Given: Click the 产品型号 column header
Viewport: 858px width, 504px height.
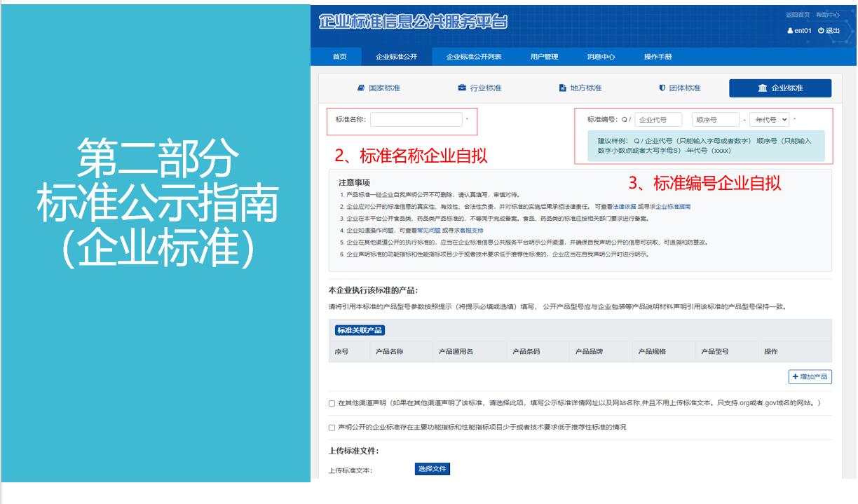Looking at the screenshot, I should click(x=715, y=352).
